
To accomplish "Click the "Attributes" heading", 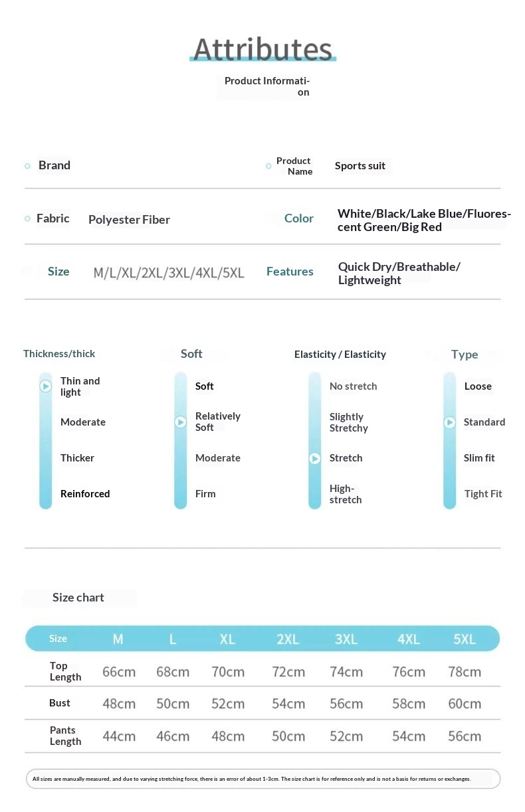I will [262, 49].
